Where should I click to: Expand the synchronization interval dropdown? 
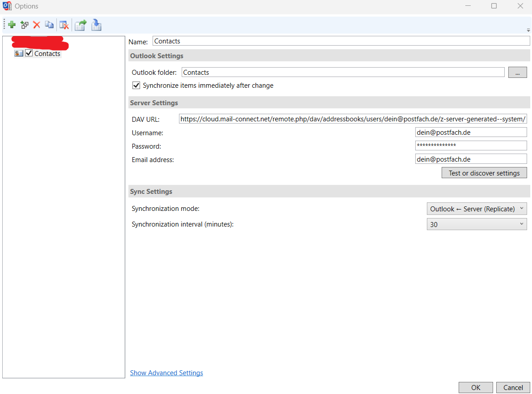click(x=477, y=224)
